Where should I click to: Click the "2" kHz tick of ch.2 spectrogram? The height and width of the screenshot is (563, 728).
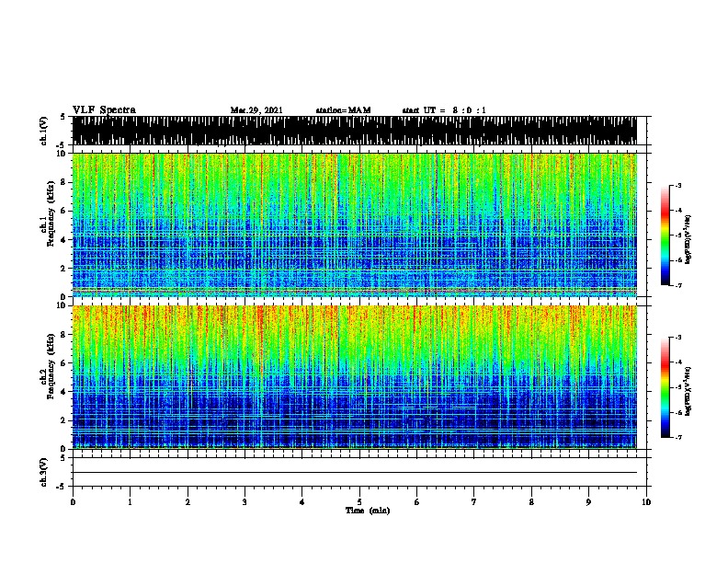[x=63, y=420]
